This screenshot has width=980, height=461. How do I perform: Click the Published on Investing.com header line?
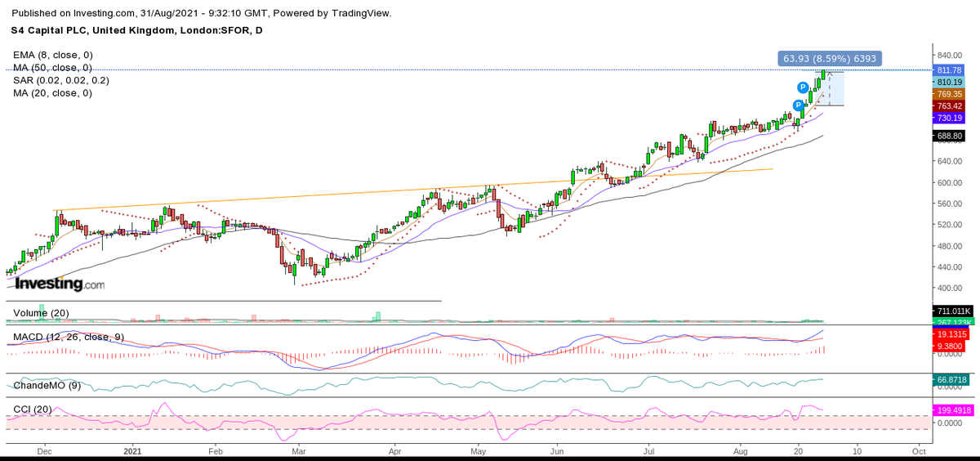pyautogui.click(x=201, y=13)
